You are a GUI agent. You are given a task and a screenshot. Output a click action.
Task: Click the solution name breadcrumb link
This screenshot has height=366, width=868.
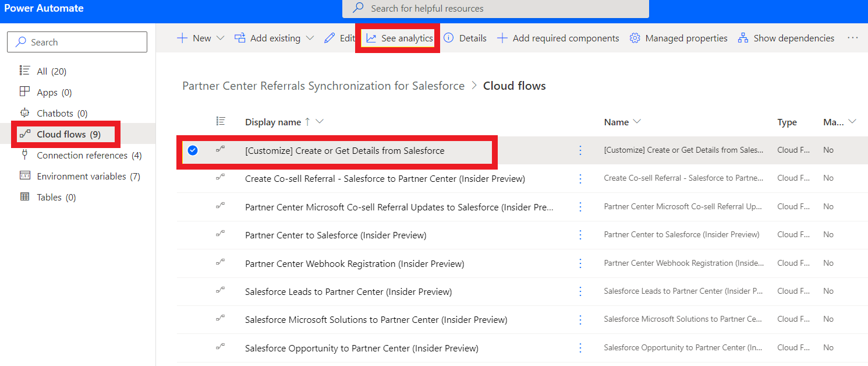[x=323, y=86]
